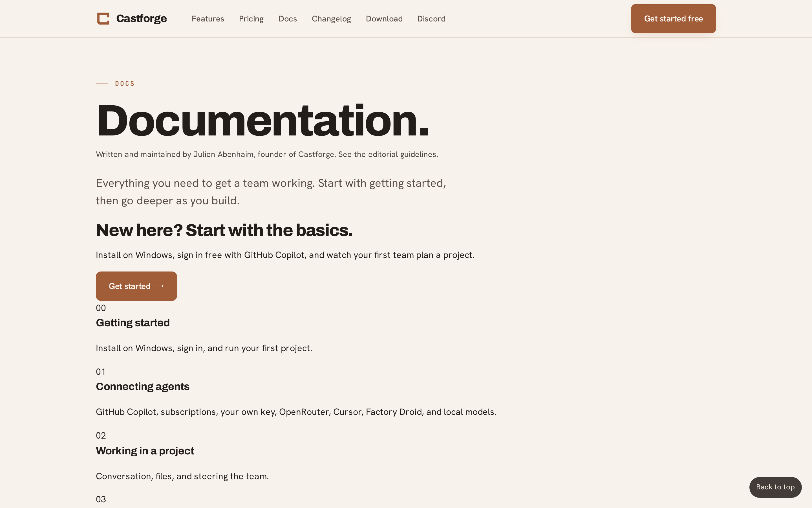Click the DOCS eyebrow label
The image size is (812, 508).
tap(125, 84)
